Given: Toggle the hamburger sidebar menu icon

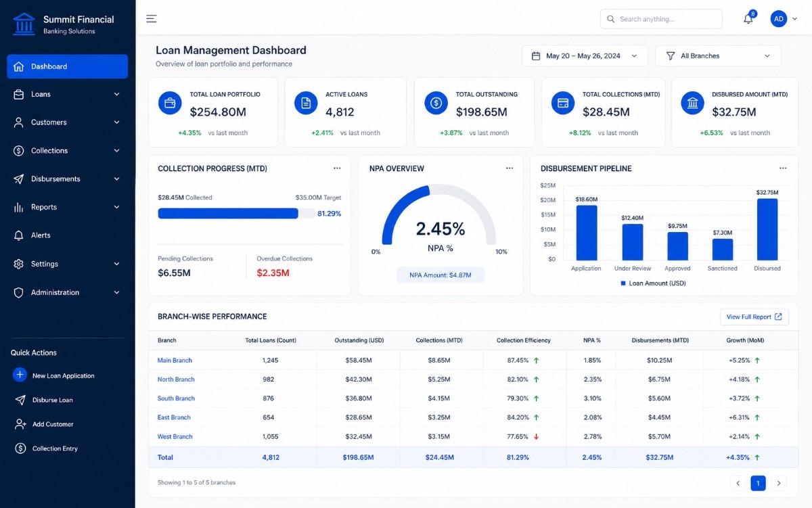Looking at the screenshot, I should [152, 19].
